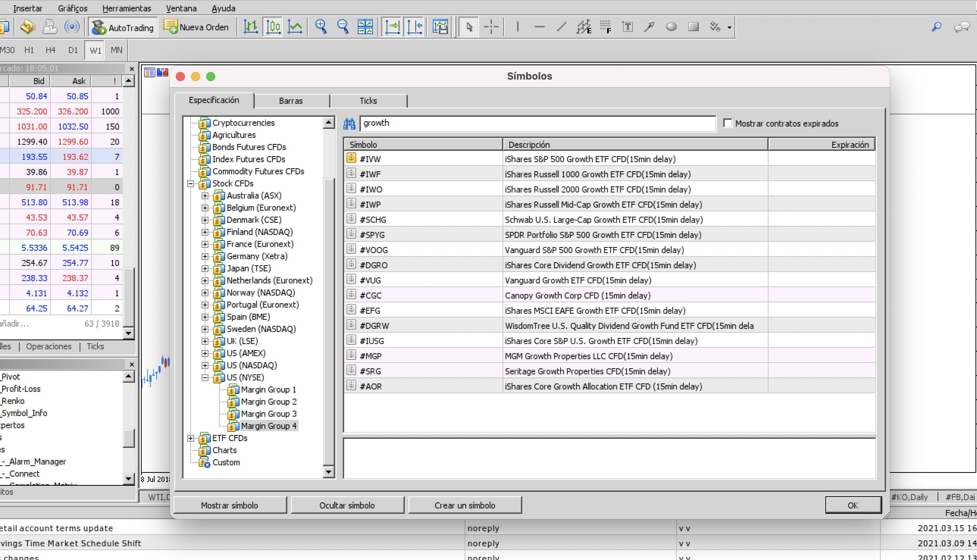Enable auto scroll chart icon

point(392,27)
